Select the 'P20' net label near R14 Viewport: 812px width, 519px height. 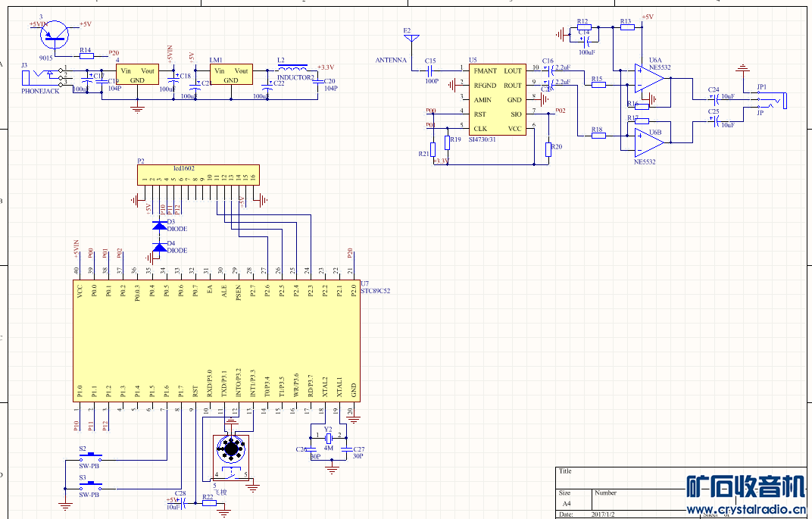point(114,53)
